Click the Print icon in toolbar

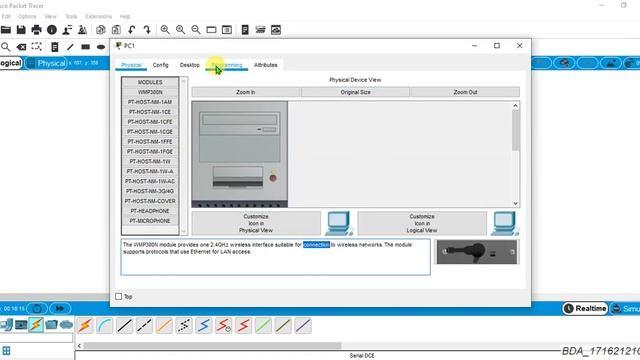(36, 30)
